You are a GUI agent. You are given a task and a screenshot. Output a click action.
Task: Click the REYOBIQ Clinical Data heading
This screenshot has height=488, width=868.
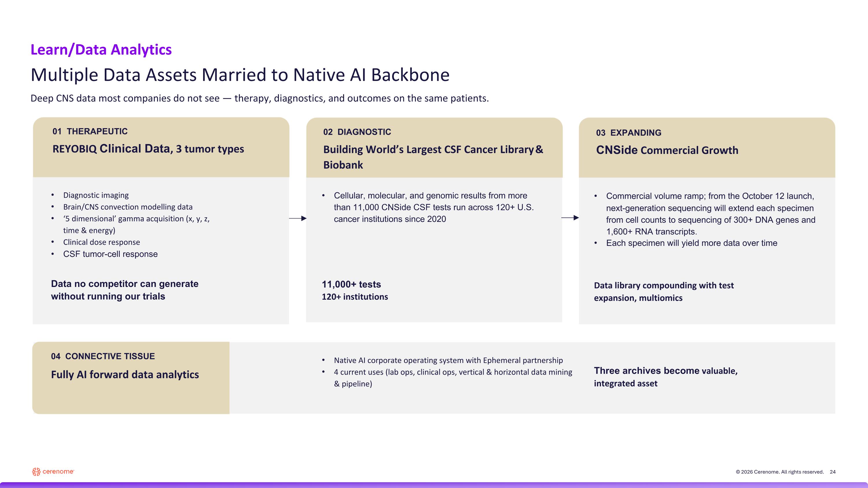148,148
